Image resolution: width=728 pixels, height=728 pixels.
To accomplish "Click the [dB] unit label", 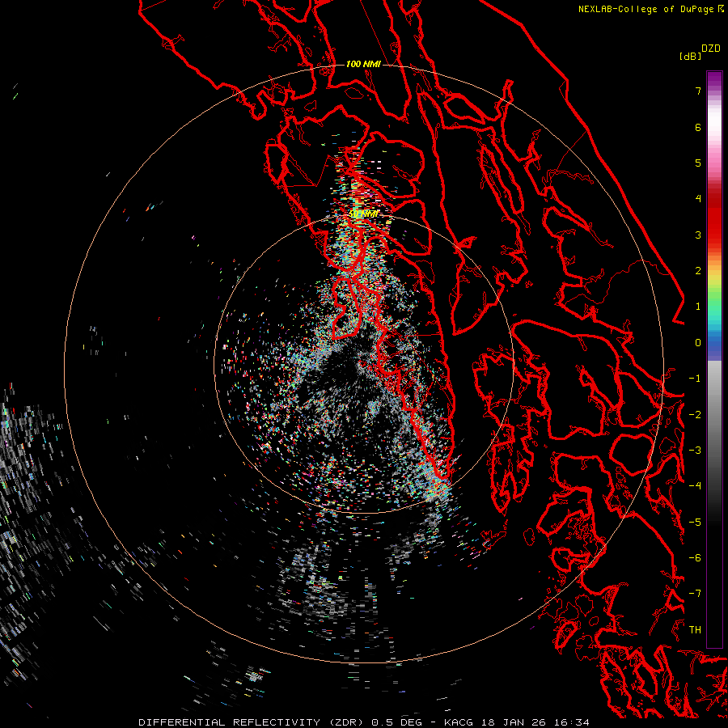I will (x=690, y=56).
